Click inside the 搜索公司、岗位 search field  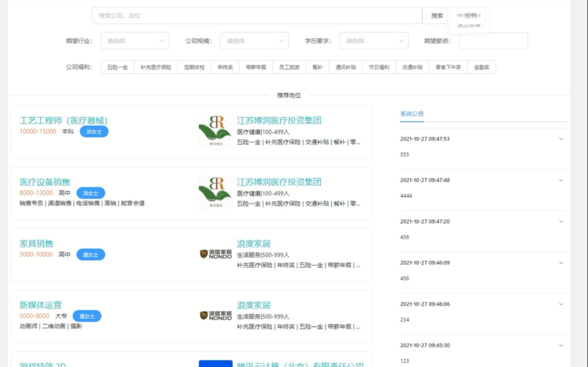tap(251, 16)
